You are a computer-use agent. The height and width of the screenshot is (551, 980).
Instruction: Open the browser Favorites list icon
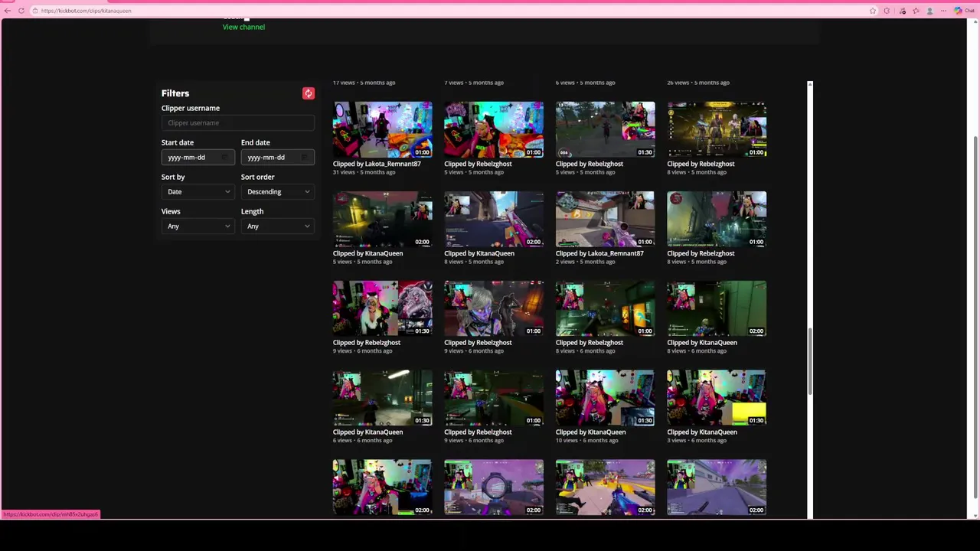click(916, 11)
